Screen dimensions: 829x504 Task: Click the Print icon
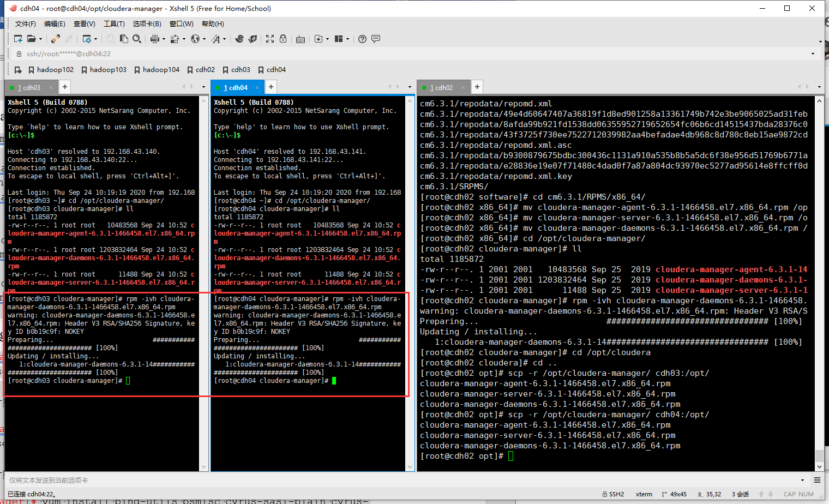coord(155,39)
